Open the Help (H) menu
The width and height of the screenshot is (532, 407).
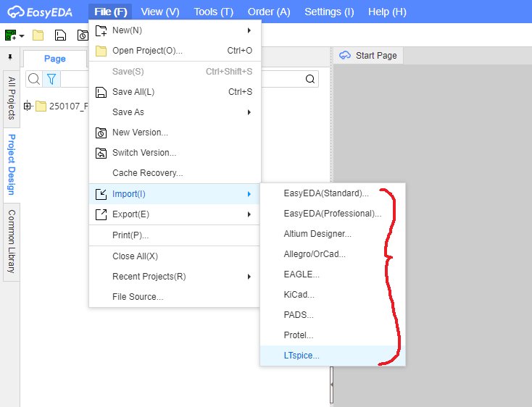387,12
